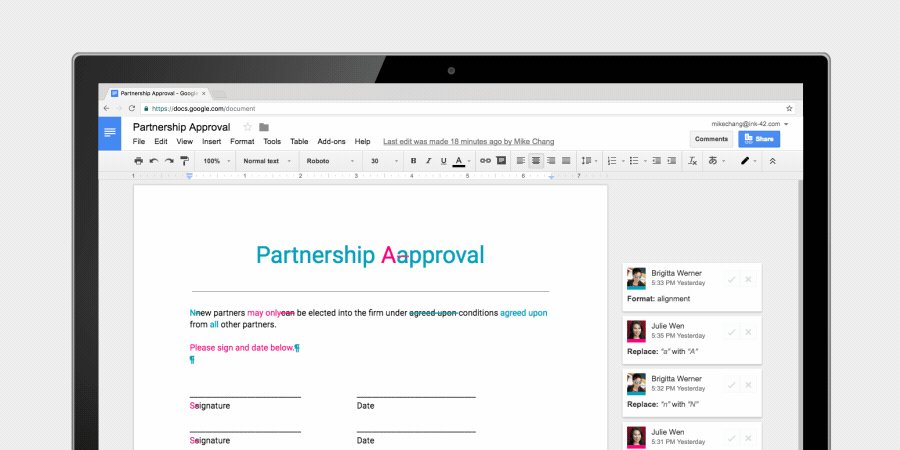Undo the last action
The height and width of the screenshot is (450, 900).
[x=154, y=161]
